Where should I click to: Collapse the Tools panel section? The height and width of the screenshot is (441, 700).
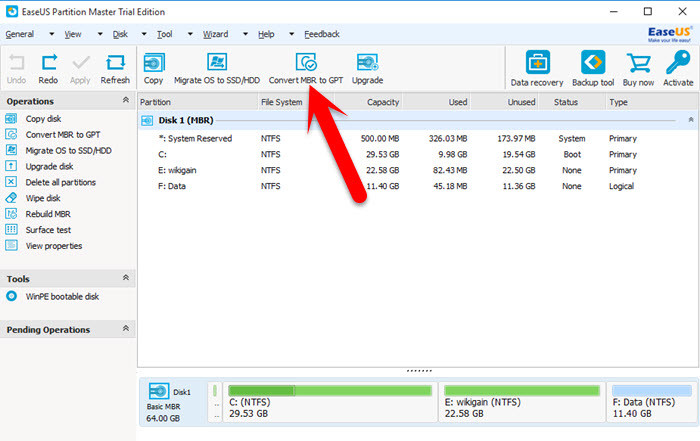(126, 278)
